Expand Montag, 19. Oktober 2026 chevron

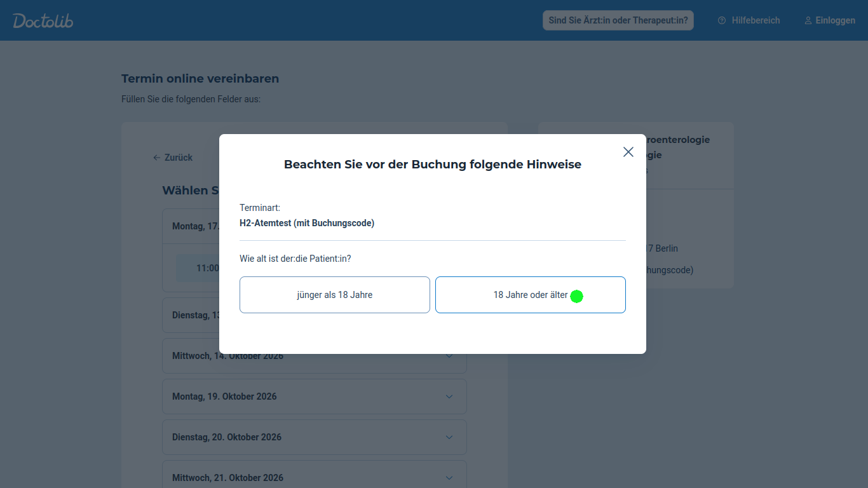coord(449,396)
